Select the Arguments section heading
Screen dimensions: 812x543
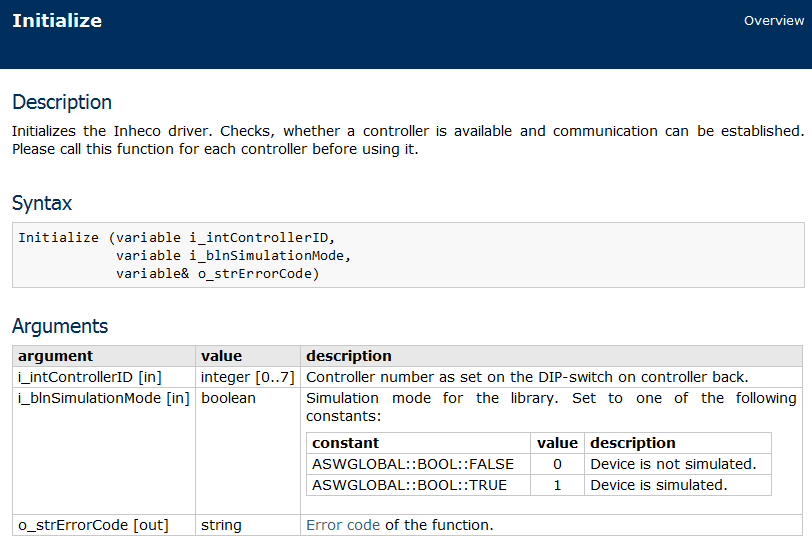[60, 326]
